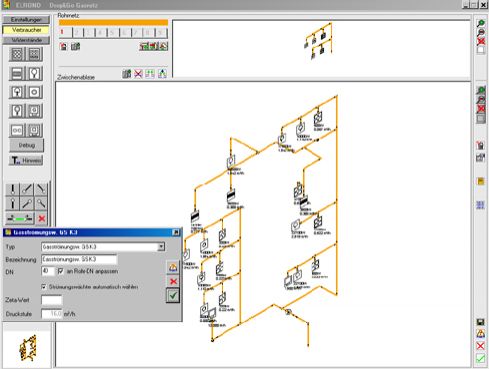Click the Zeta-Wert input field
This screenshot has width=489, height=369.
pos(52,300)
